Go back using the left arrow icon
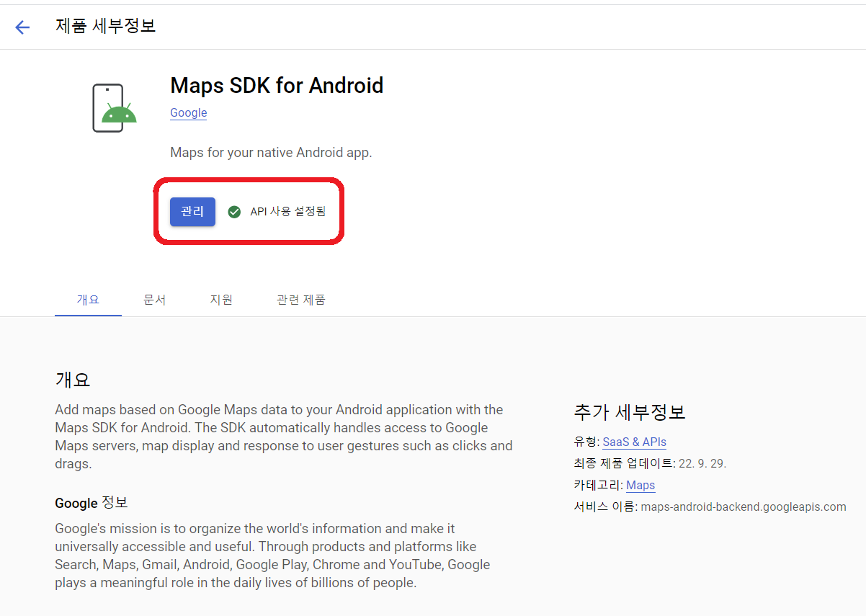This screenshot has height=616, width=866. tap(22, 27)
